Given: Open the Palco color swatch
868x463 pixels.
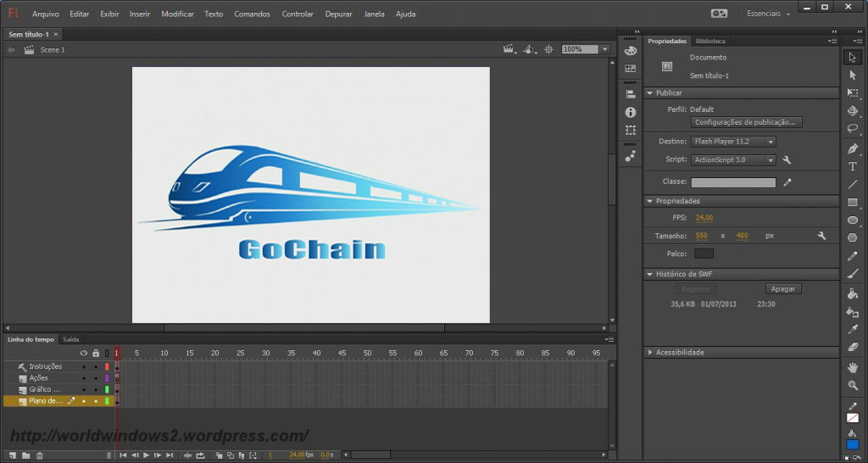Looking at the screenshot, I should click(704, 254).
